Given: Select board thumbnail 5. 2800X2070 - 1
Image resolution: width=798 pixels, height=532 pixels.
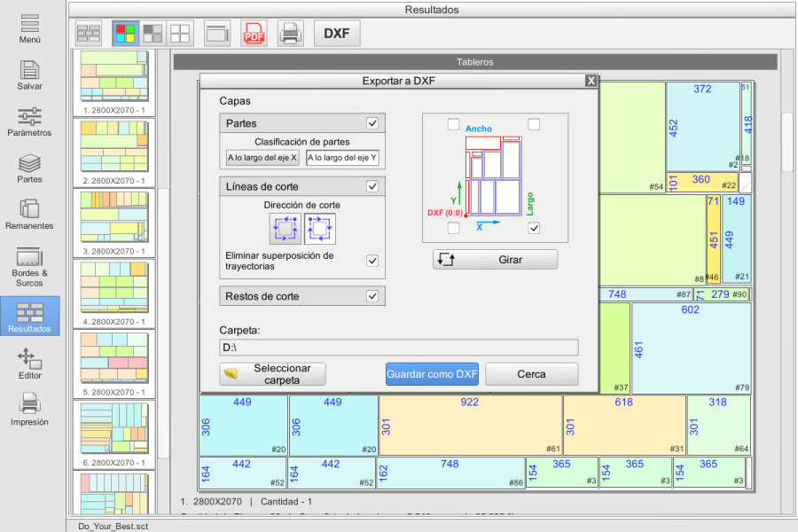Looking at the screenshot, I should point(114,364).
